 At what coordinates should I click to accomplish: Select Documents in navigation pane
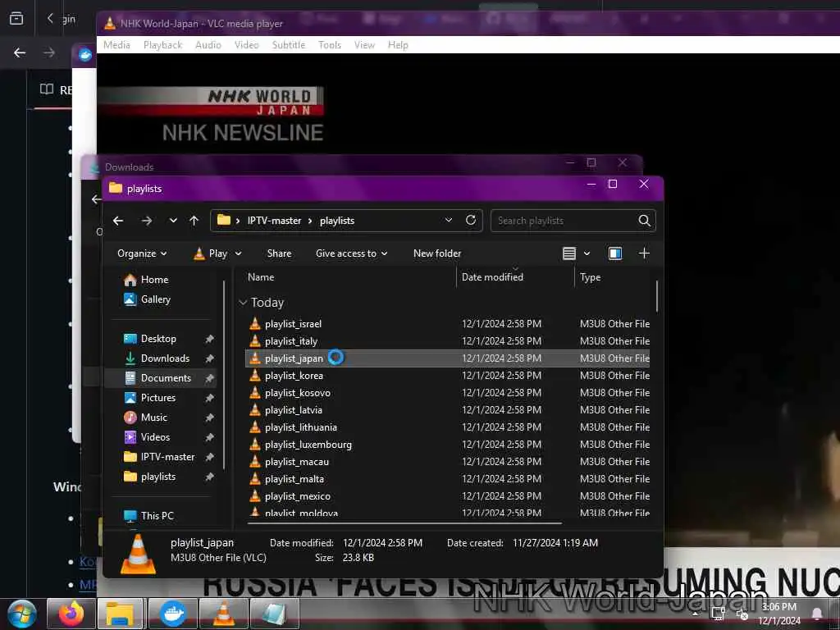pos(157,378)
